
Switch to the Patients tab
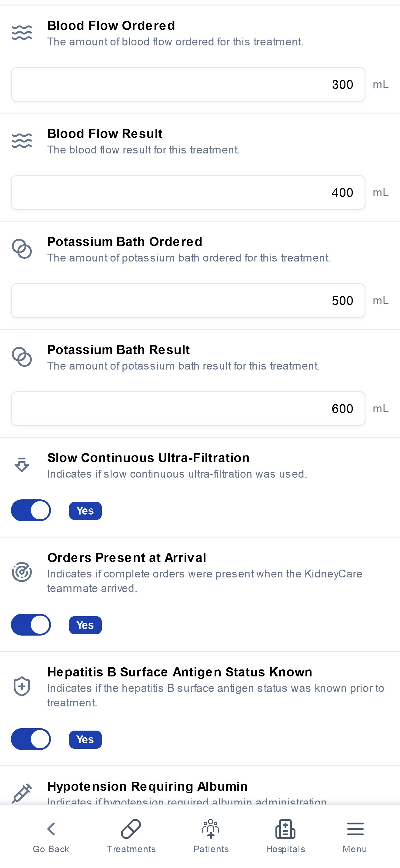(x=211, y=836)
